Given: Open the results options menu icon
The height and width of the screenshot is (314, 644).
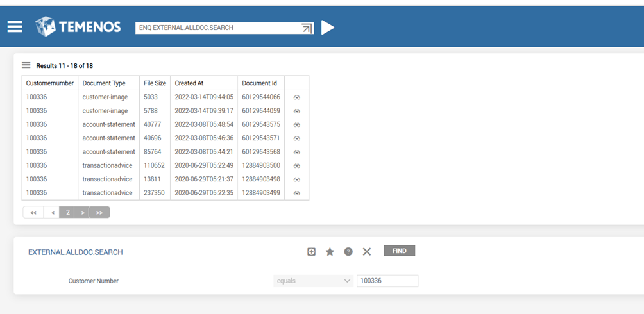Looking at the screenshot, I should coord(26,65).
